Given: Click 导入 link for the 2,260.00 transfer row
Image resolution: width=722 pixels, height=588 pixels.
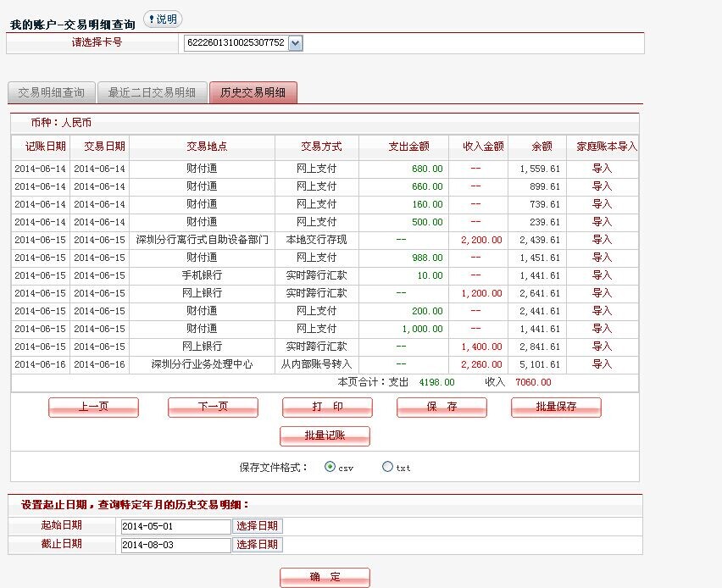Looking at the screenshot, I should point(602,364).
